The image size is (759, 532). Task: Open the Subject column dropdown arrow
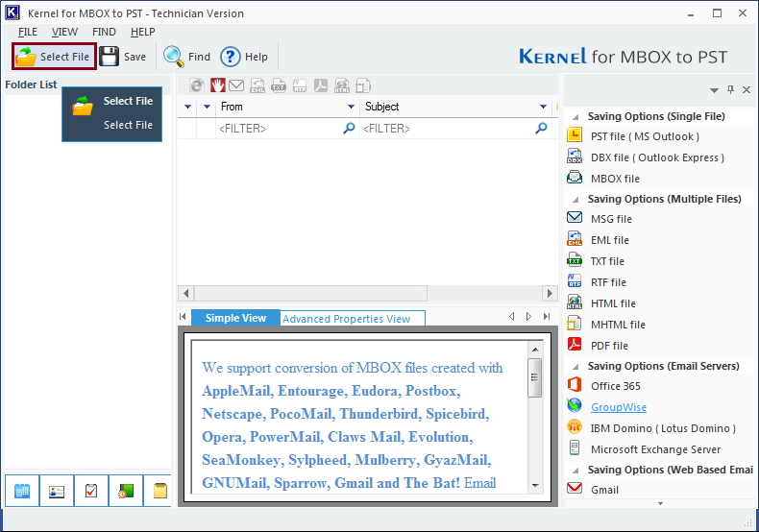click(x=543, y=107)
